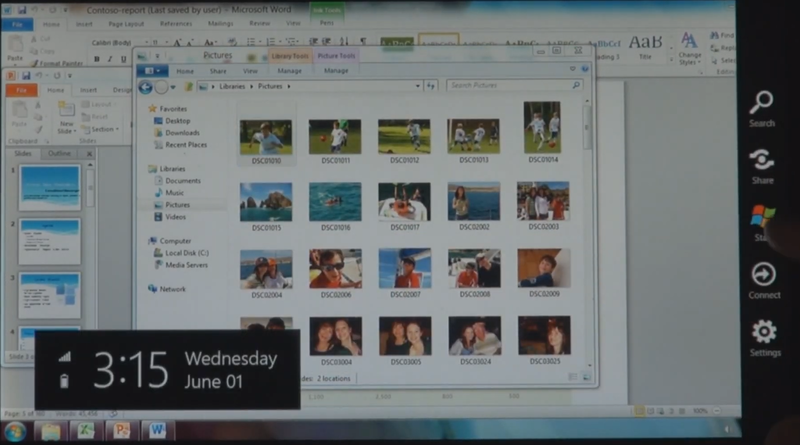Image resolution: width=800 pixels, height=445 pixels.
Task: Select photo DSC02006
Action: [335, 273]
